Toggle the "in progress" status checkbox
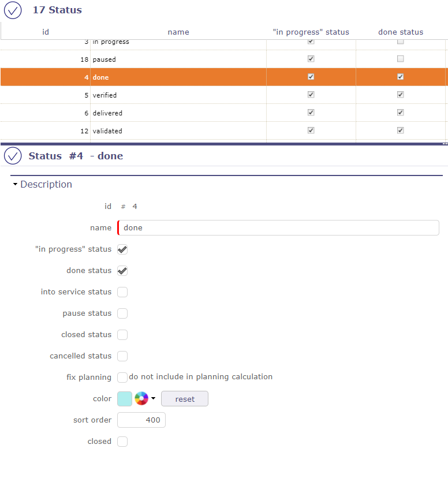This screenshot has width=448, height=482. point(122,249)
